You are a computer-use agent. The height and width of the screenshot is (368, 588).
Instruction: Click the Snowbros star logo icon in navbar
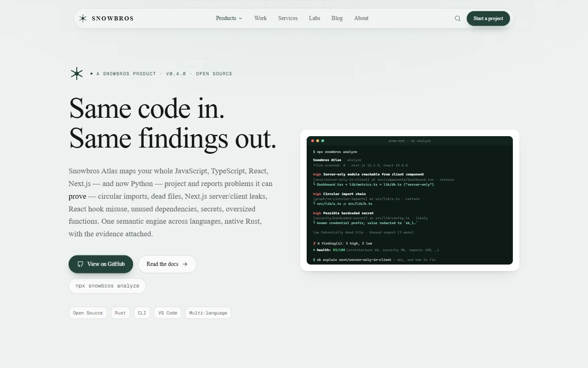pyautogui.click(x=83, y=18)
